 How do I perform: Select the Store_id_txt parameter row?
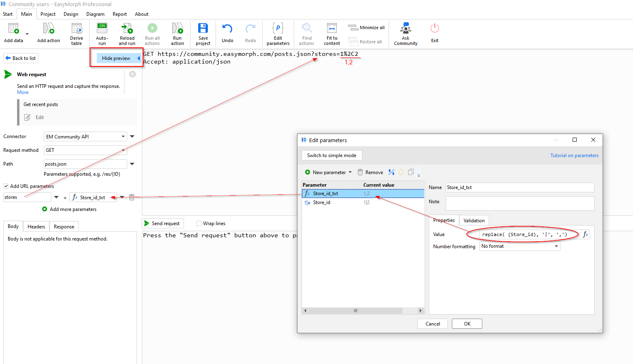click(363, 194)
